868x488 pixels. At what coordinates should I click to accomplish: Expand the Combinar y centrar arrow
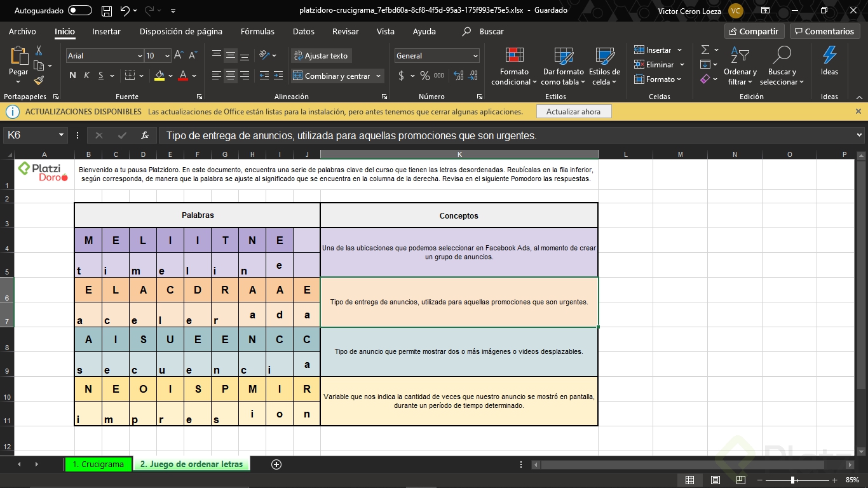(x=379, y=76)
